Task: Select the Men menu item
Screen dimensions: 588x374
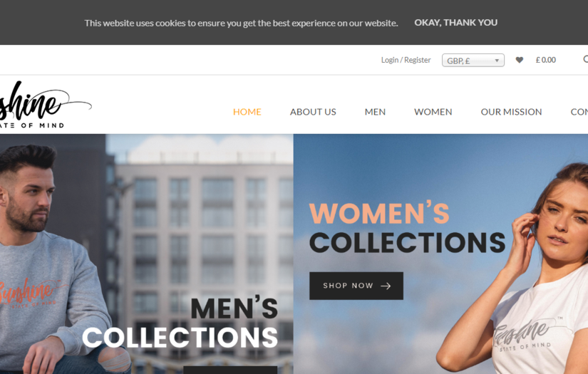Action: click(375, 112)
